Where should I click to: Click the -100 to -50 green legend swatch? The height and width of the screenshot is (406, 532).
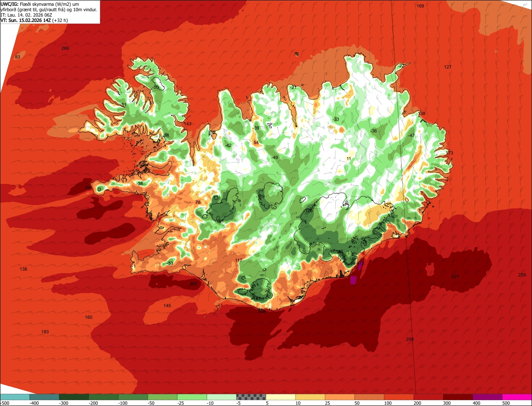pos(133,397)
